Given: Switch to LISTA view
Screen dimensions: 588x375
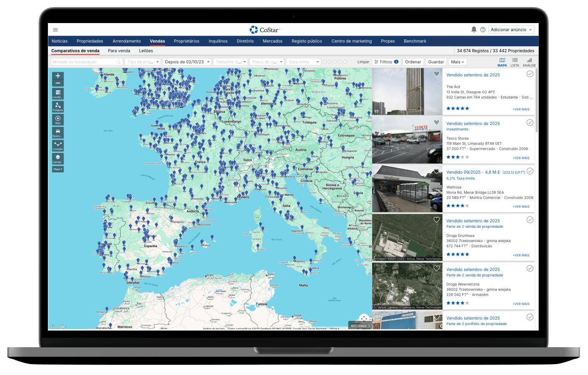Looking at the screenshot, I should click(514, 62).
